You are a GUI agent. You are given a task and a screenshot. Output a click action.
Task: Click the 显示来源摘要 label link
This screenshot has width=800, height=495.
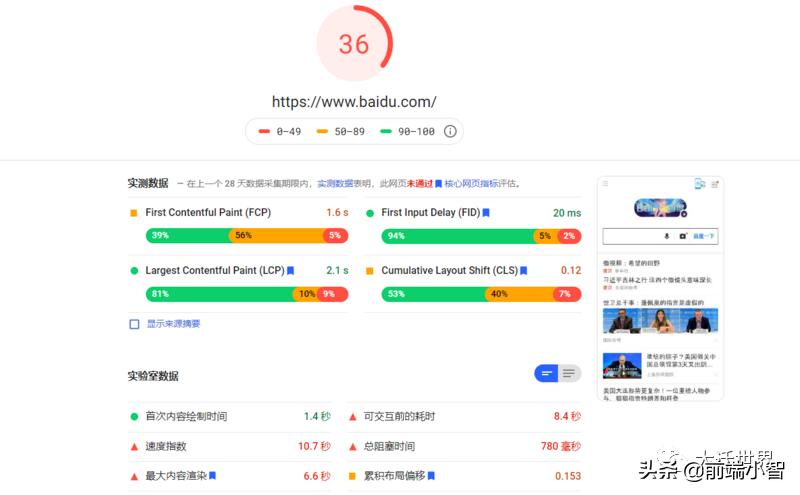pyautogui.click(x=173, y=324)
